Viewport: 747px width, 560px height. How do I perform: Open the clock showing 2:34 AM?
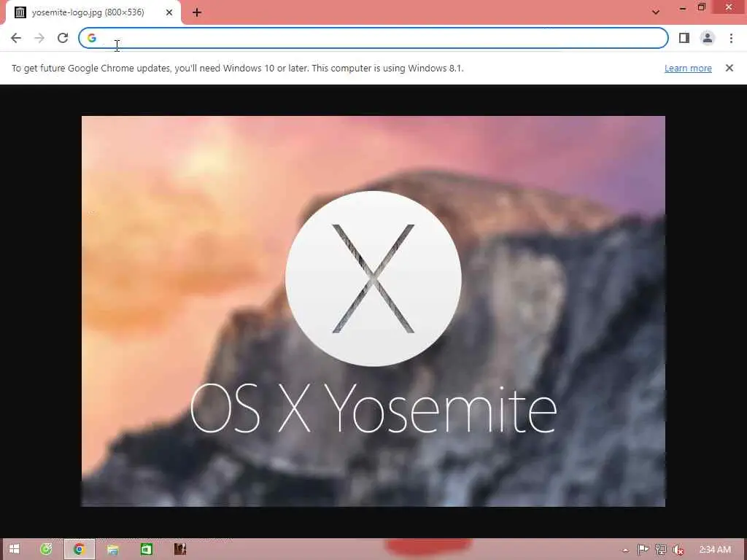coord(715,550)
